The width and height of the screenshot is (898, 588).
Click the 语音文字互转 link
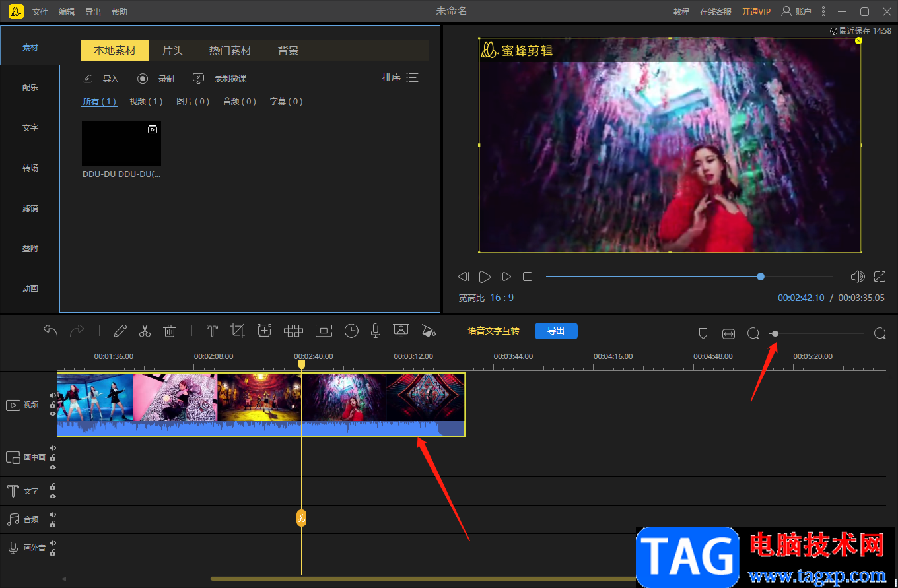493,331
